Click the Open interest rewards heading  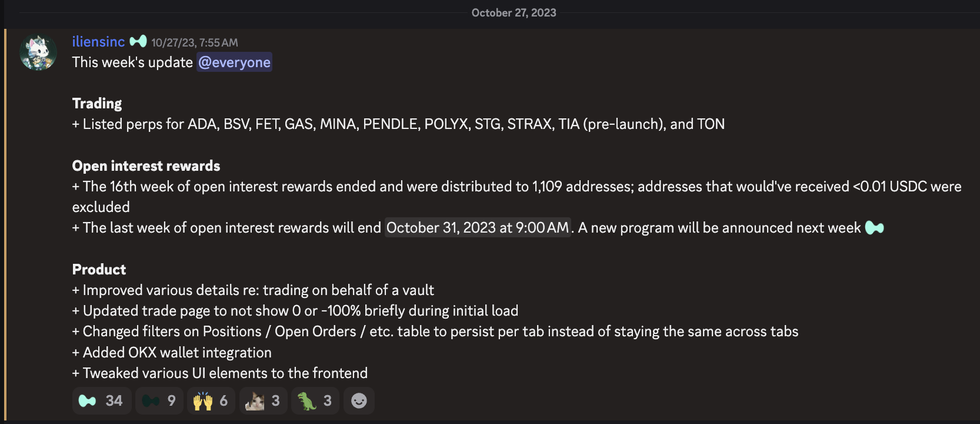coord(146,165)
